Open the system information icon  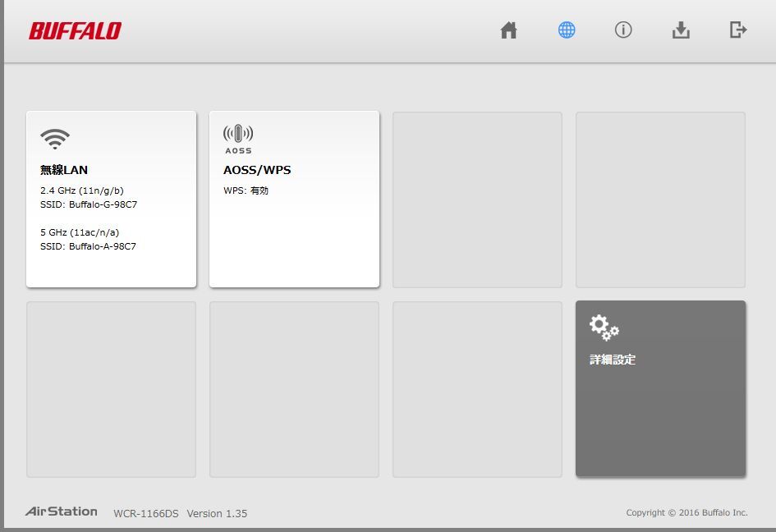click(x=623, y=30)
